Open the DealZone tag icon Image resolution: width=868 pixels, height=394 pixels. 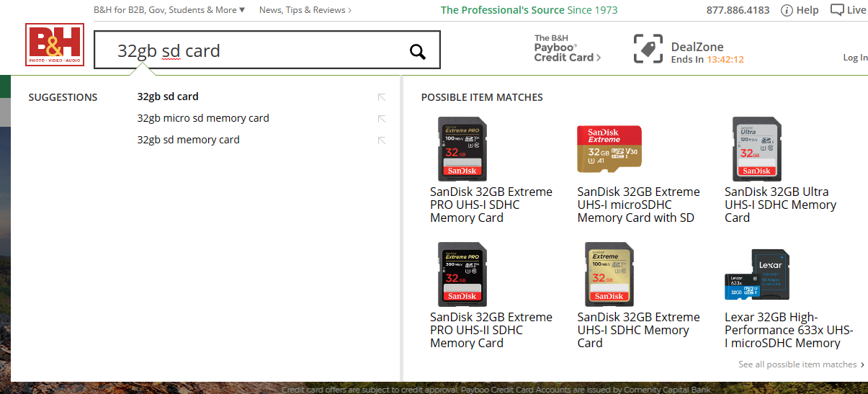tap(648, 49)
